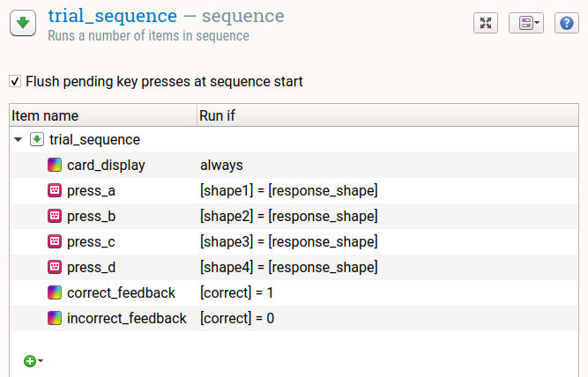Select the press_d item name

pos(91,267)
